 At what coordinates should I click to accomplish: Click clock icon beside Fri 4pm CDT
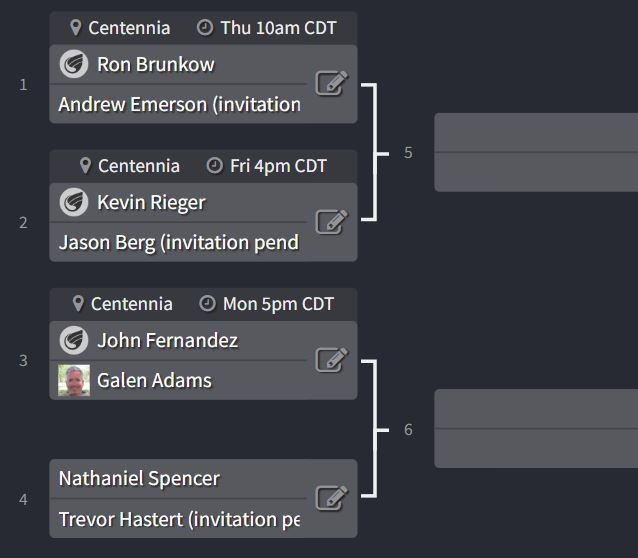(x=215, y=166)
